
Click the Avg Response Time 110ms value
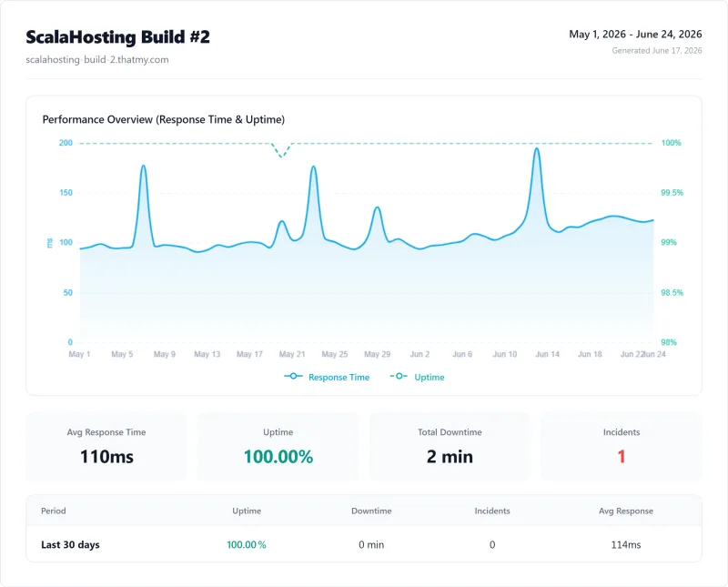click(106, 457)
